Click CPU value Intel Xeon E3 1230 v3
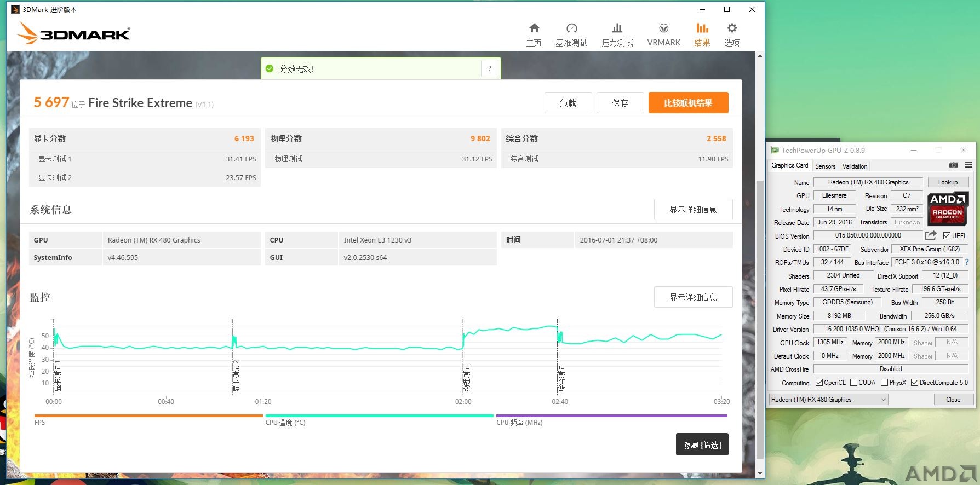 (x=377, y=240)
